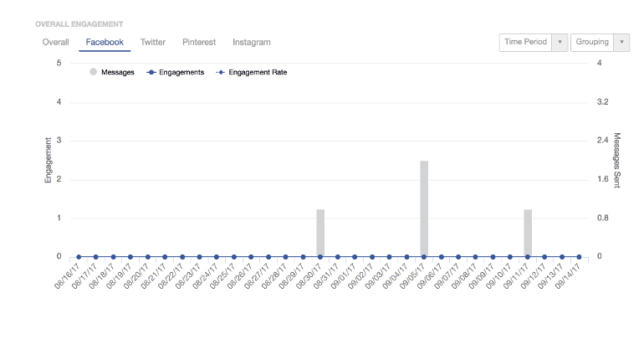644x339 pixels.
Task: Select the Facebook tab
Action: tap(105, 42)
